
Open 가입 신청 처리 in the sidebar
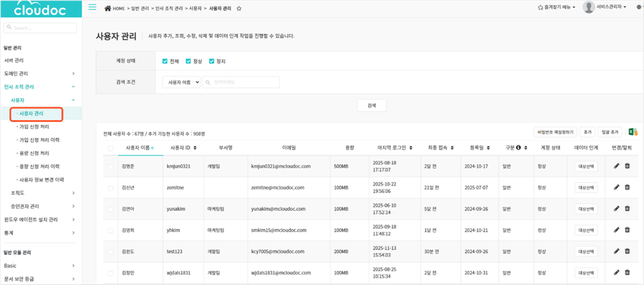click(37, 127)
